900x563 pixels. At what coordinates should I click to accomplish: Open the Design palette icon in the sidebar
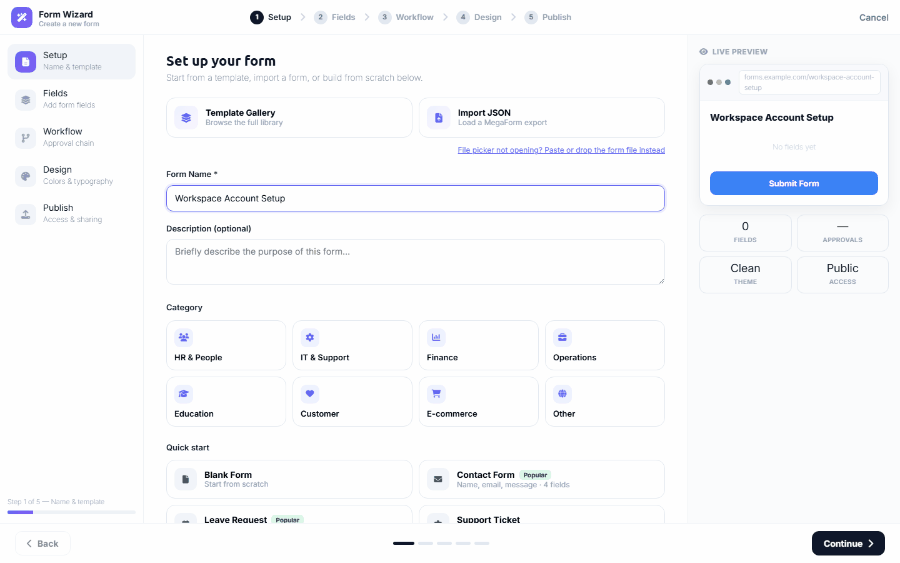tap(25, 176)
